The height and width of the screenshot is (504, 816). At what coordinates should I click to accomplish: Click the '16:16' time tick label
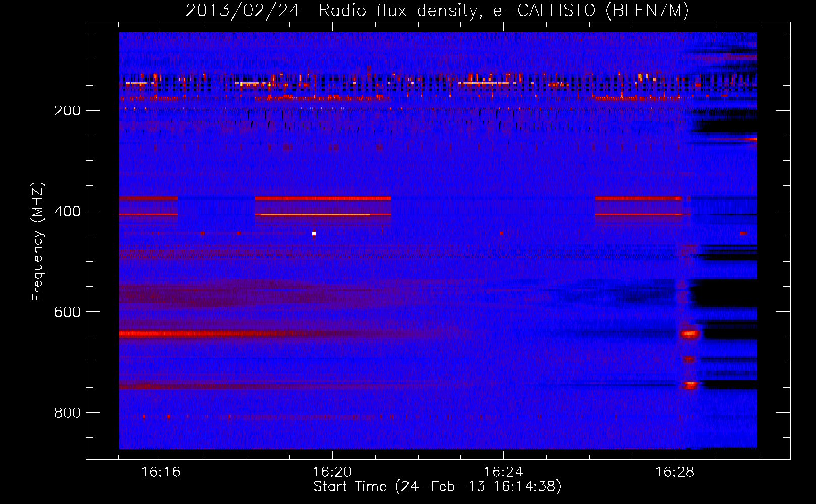[161, 472]
